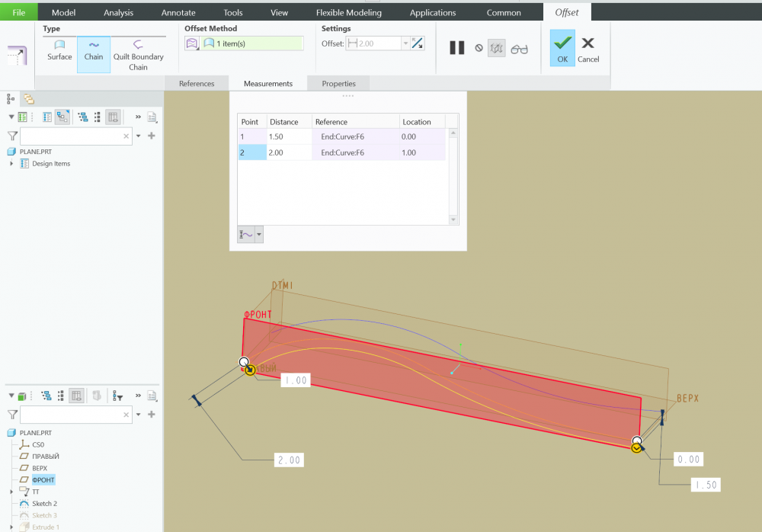762x532 pixels.
Task: Add an upper tree filter with plus
Action: point(152,136)
